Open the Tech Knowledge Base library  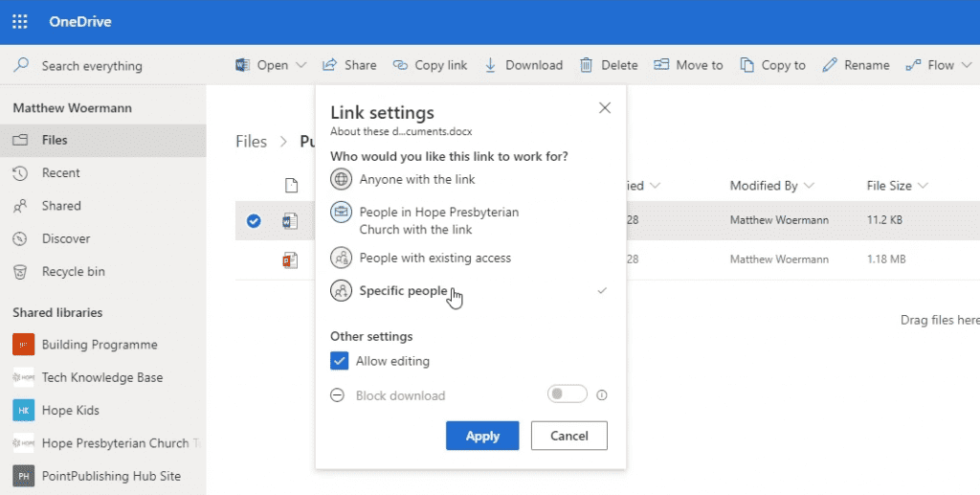103,377
